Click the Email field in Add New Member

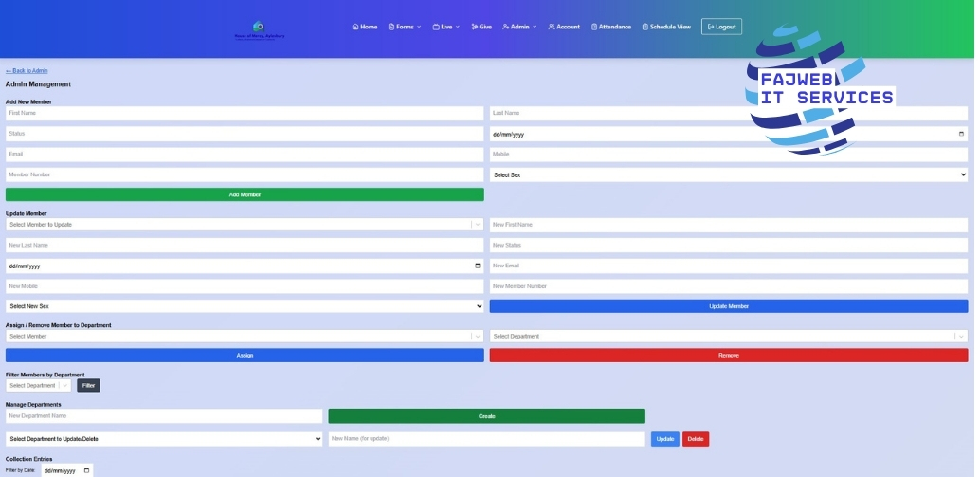245,155
